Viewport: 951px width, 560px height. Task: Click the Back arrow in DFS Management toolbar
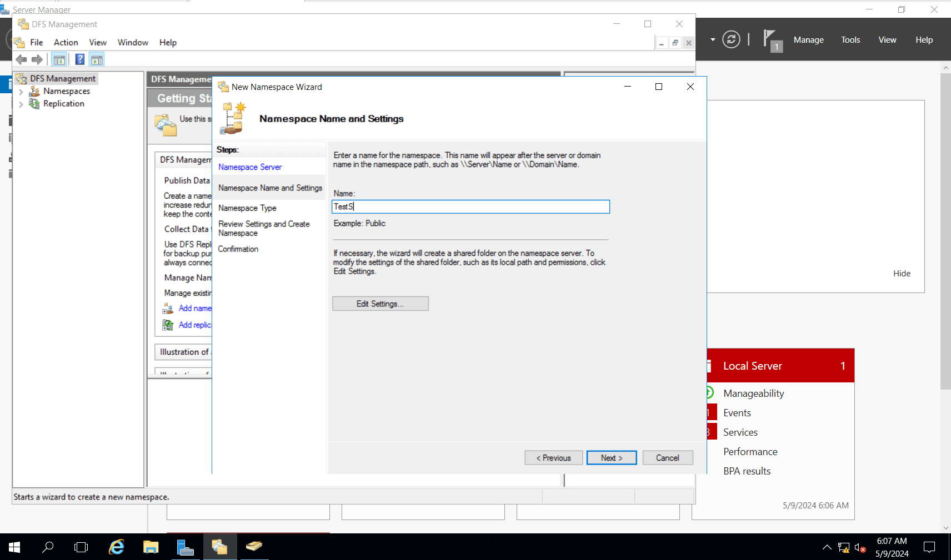(22, 59)
